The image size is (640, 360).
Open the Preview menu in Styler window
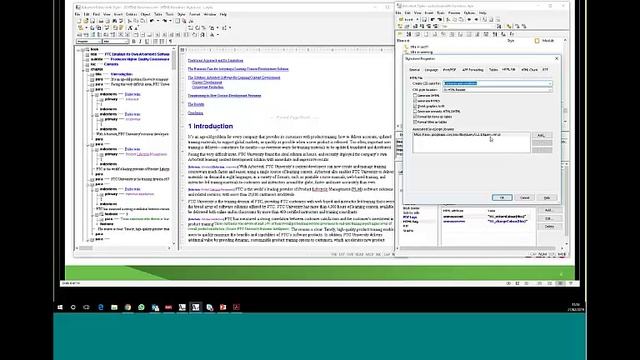(454, 13)
